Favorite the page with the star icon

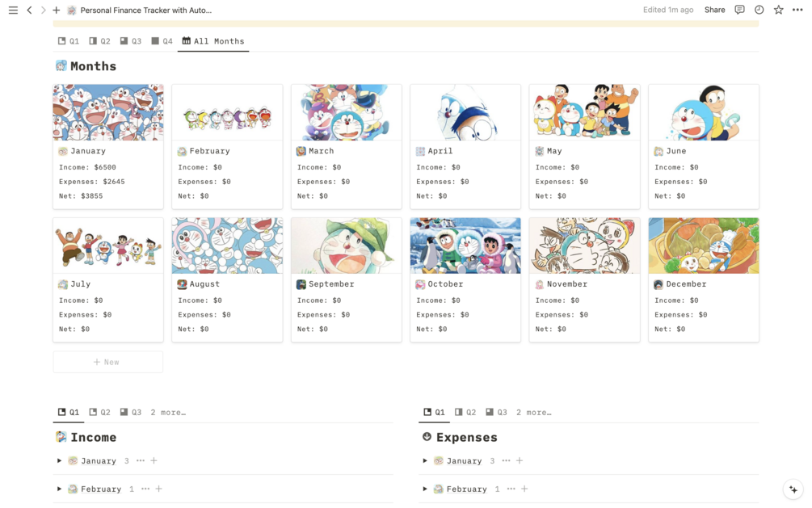pos(778,10)
